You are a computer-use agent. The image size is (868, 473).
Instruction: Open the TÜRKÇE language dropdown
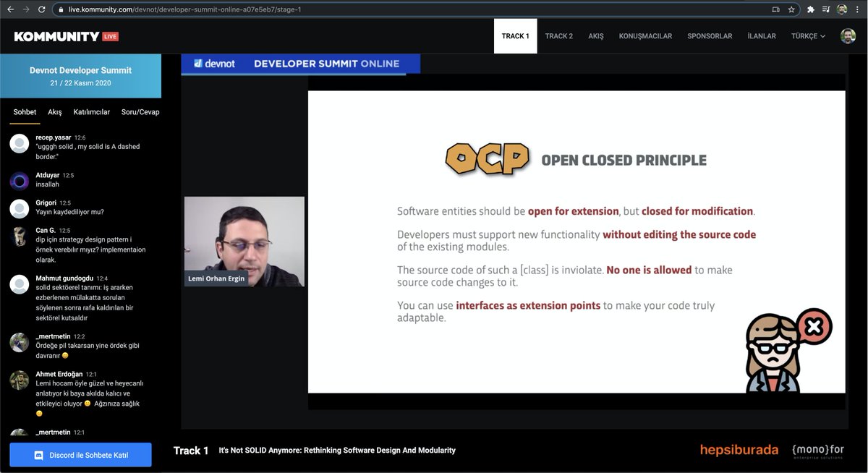pos(808,36)
